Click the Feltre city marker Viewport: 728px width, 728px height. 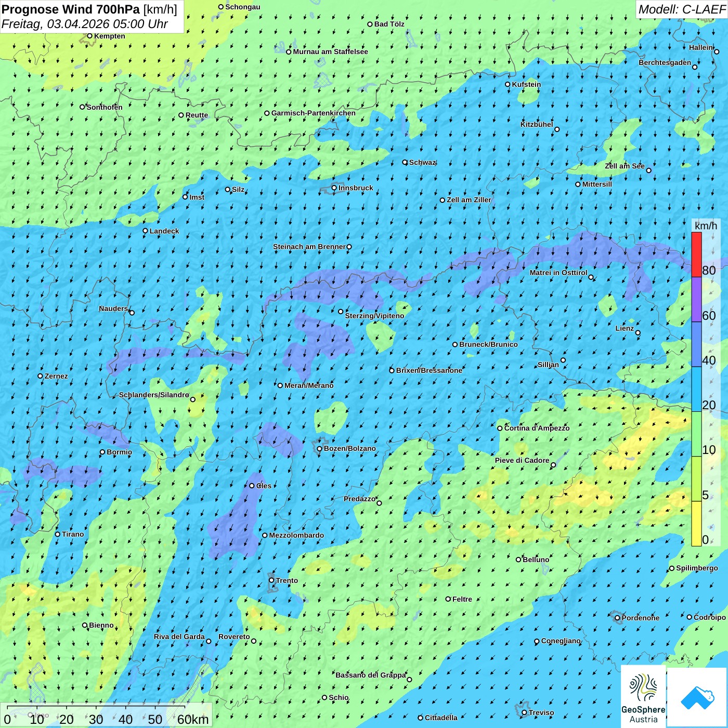[x=448, y=599]
